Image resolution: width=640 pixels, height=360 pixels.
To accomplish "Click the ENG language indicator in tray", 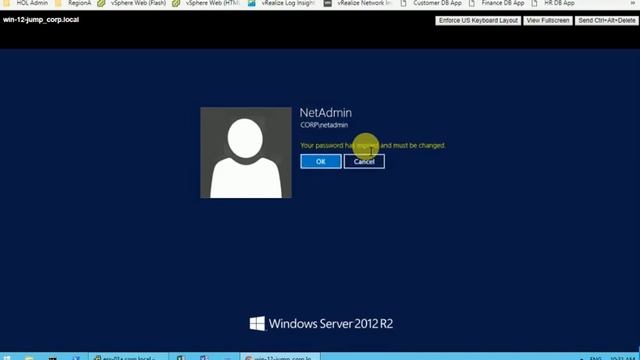I will (596, 358).
